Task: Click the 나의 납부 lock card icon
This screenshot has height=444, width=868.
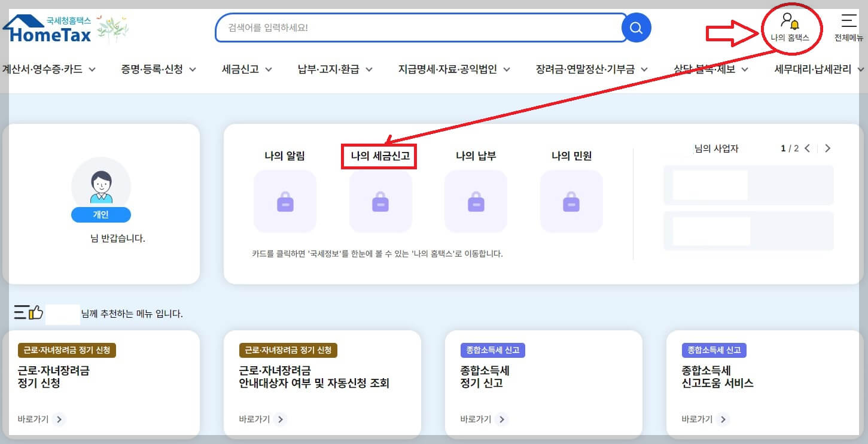Action: (x=476, y=202)
